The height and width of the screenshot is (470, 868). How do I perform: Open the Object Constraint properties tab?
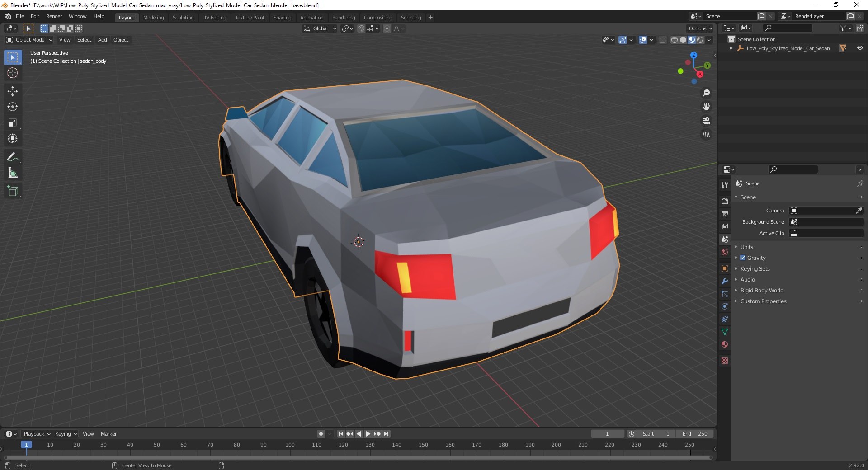tap(725, 319)
